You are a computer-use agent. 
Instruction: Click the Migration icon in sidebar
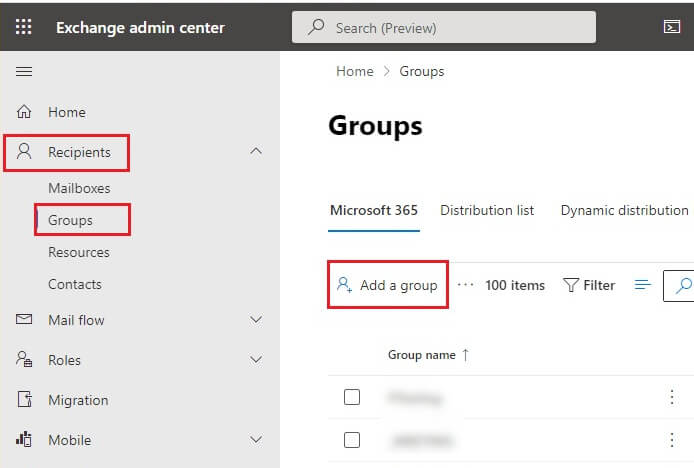(25, 400)
